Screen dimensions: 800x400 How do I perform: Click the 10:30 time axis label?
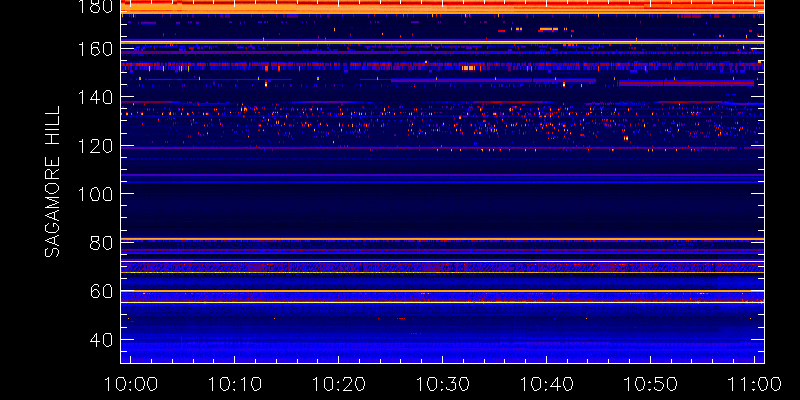click(442, 384)
